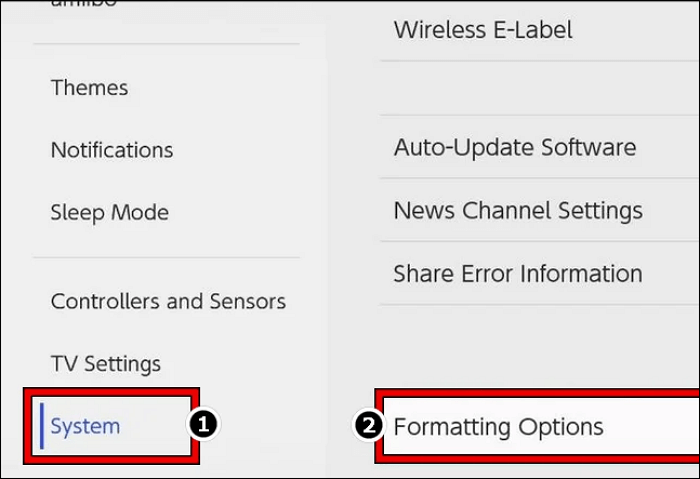Open Controllers and Sensors section

point(168,301)
